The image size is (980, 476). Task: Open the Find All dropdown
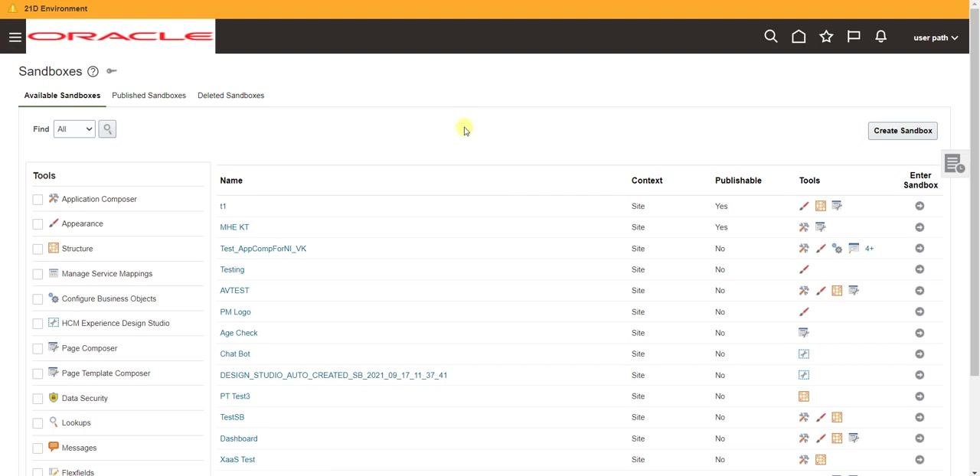pos(74,129)
